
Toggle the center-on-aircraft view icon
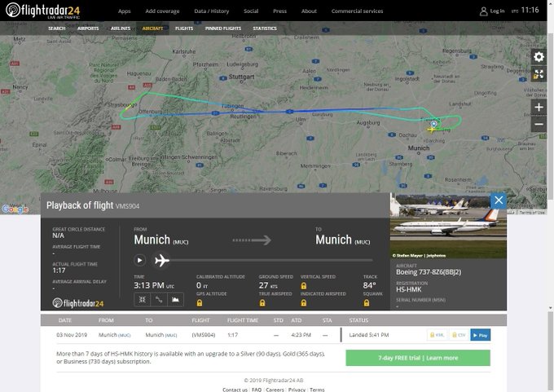tap(142, 300)
